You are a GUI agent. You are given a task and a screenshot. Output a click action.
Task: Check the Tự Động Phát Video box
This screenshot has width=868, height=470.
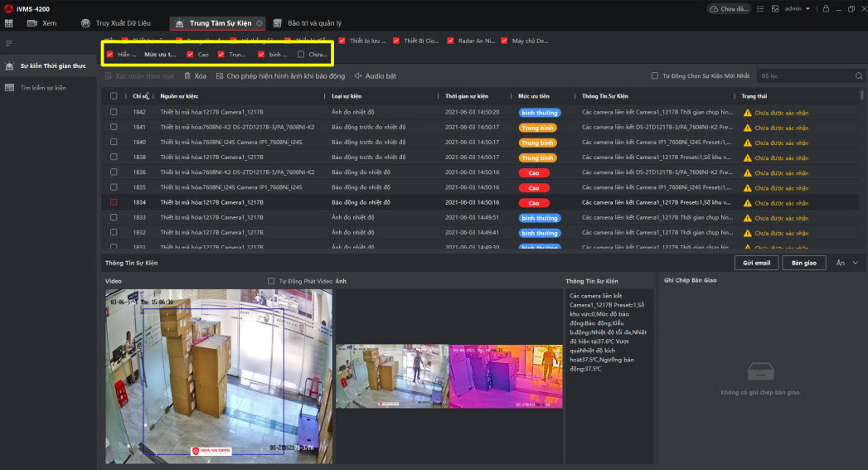click(271, 281)
